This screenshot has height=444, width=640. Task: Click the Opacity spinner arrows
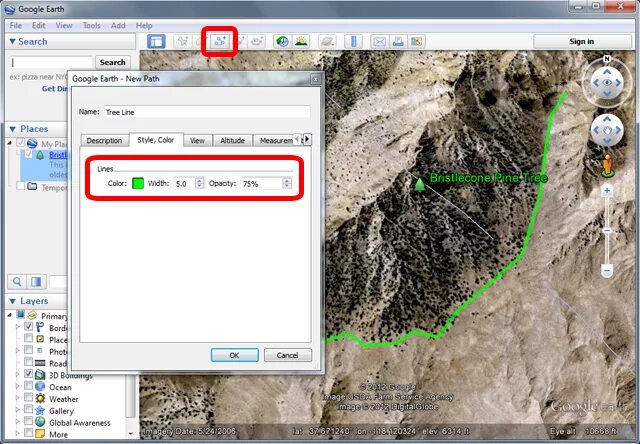click(x=287, y=183)
